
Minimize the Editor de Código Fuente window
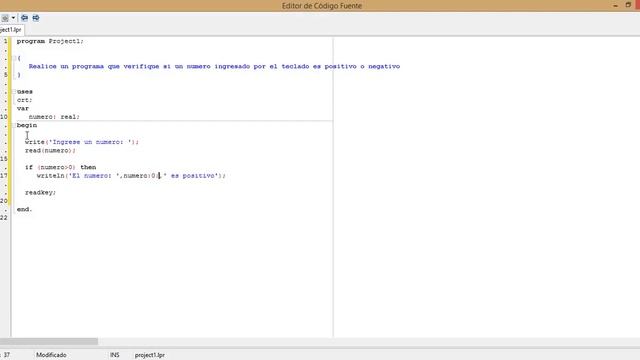(x=616, y=5)
